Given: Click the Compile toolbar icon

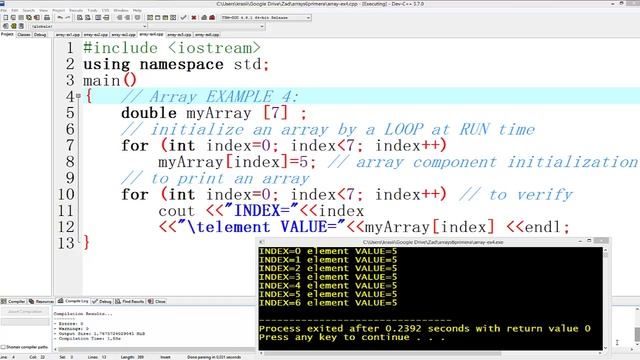Looking at the screenshot, I should [150, 18].
